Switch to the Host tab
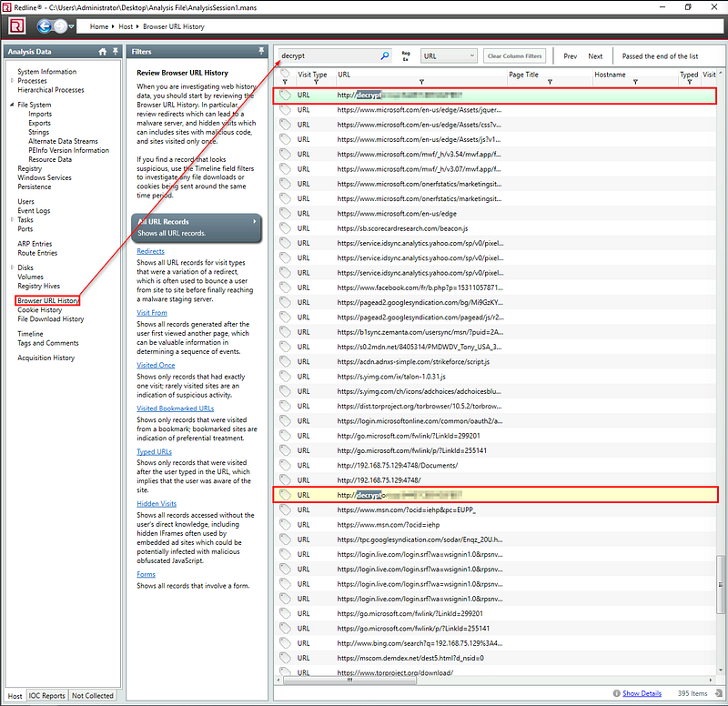This screenshot has height=706, width=728. [15, 696]
